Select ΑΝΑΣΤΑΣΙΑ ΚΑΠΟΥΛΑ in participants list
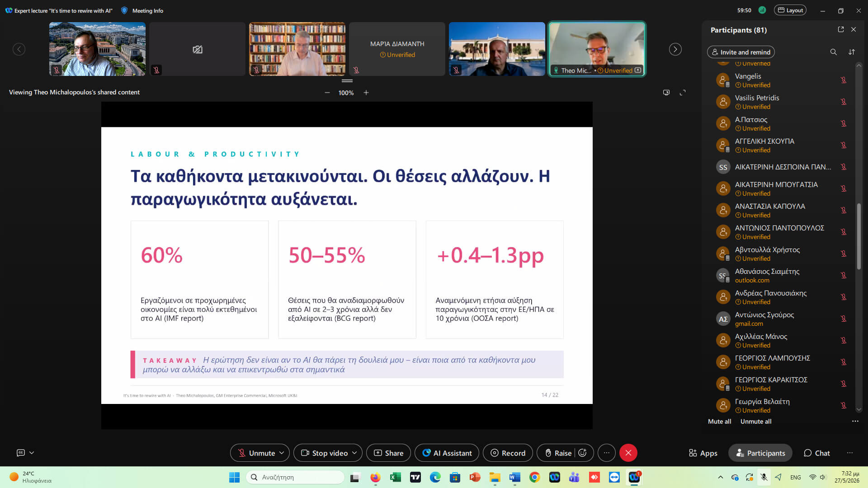The width and height of the screenshot is (868, 488). coord(781,210)
